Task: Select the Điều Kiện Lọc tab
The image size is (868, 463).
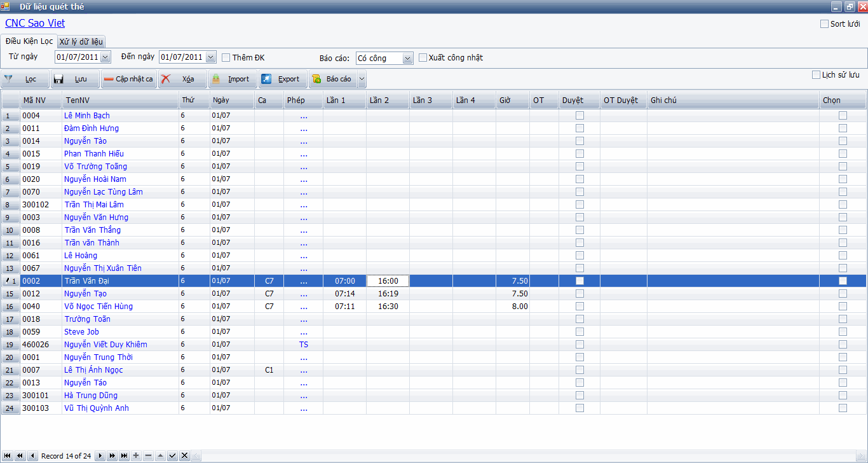Action: [x=29, y=41]
